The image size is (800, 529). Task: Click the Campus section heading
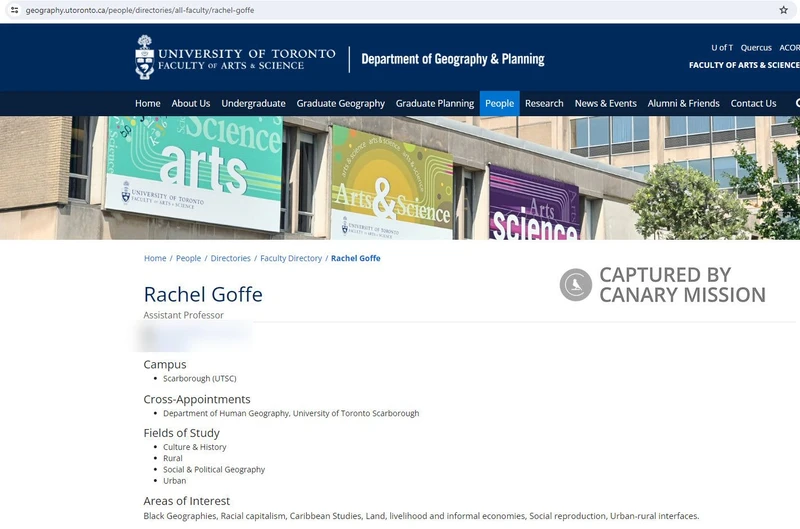point(165,364)
